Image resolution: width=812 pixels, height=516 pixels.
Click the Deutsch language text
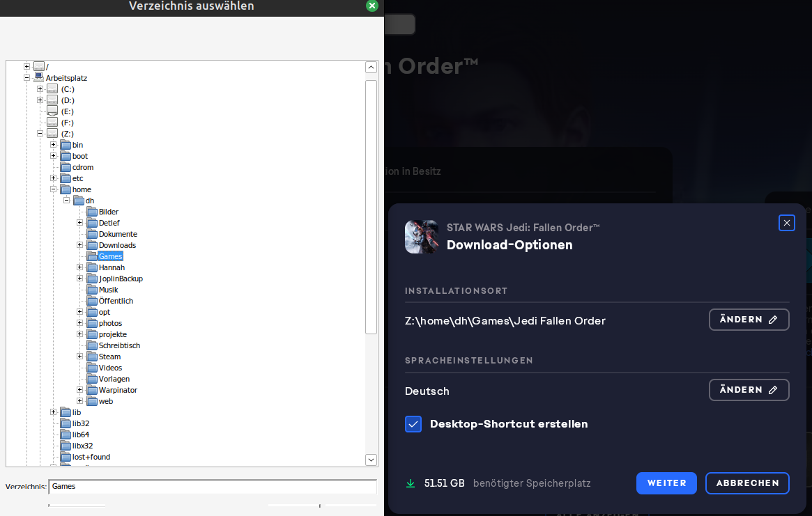427,391
